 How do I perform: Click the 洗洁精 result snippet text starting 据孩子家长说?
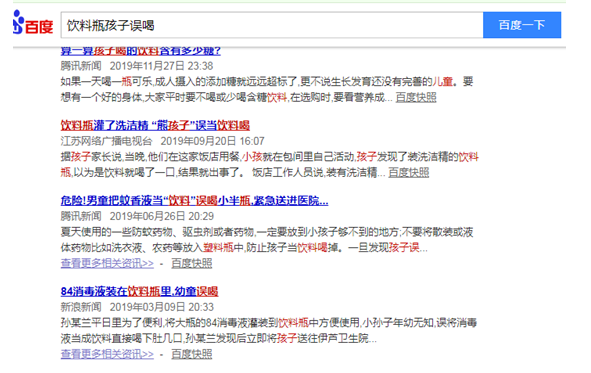(269, 165)
